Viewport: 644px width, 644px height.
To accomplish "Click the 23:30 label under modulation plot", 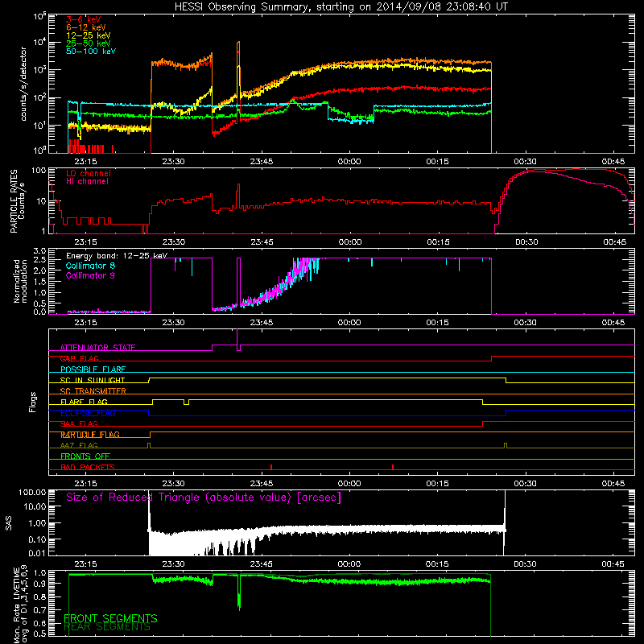I will click(173, 323).
